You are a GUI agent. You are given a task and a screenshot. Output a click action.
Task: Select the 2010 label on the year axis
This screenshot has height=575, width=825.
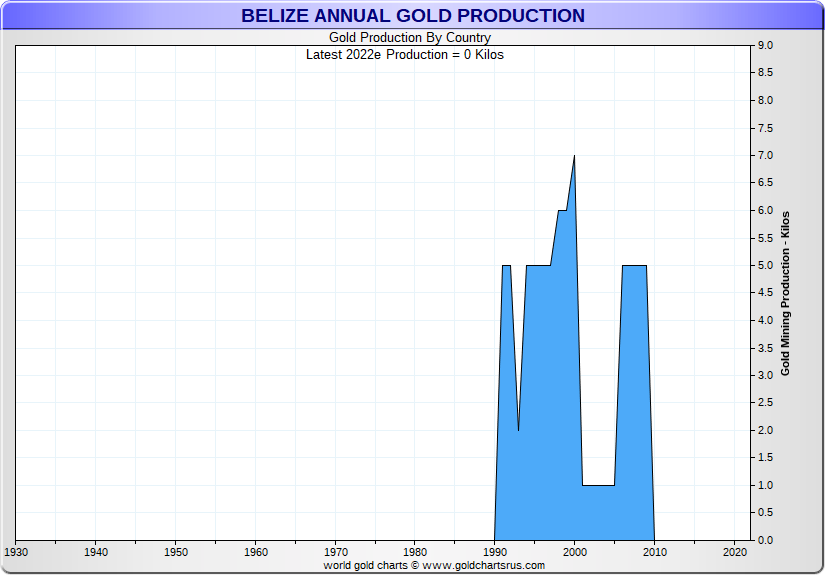pos(655,552)
